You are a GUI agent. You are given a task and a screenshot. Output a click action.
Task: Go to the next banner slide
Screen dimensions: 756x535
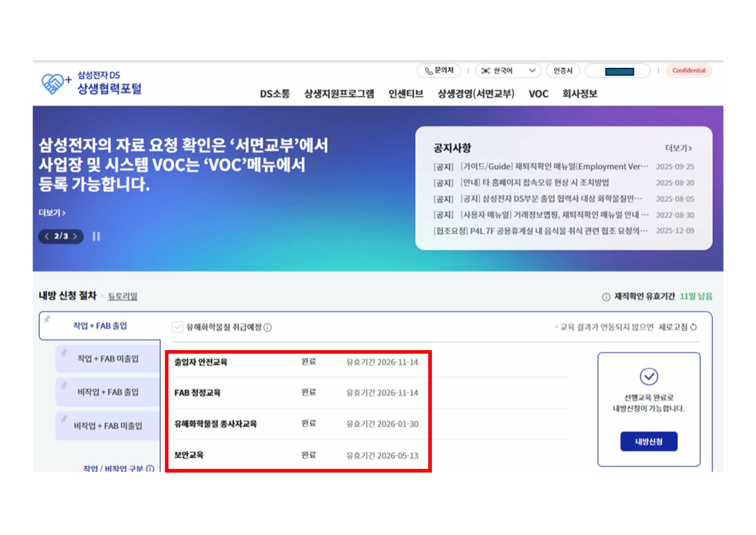(75, 236)
